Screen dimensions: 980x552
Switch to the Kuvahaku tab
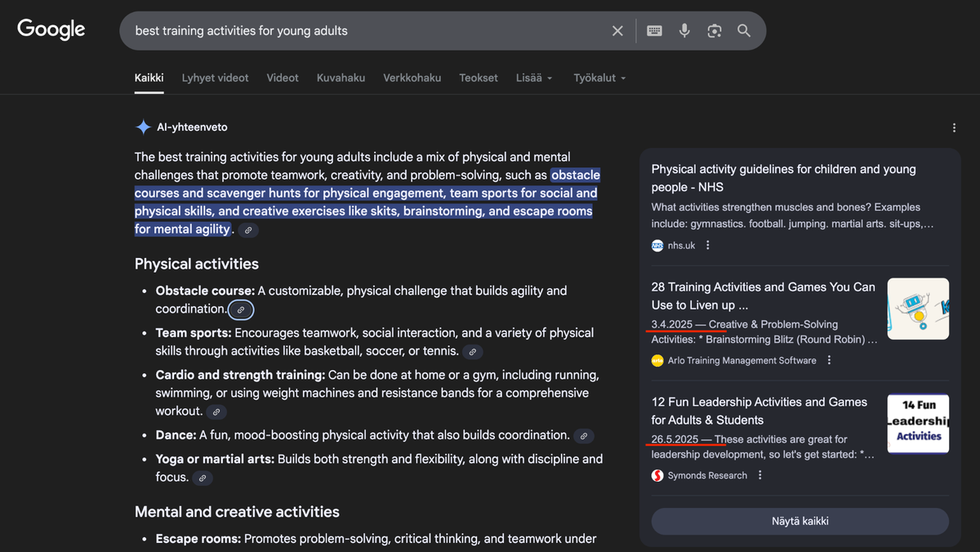pyautogui.click(x=341, y=78)
